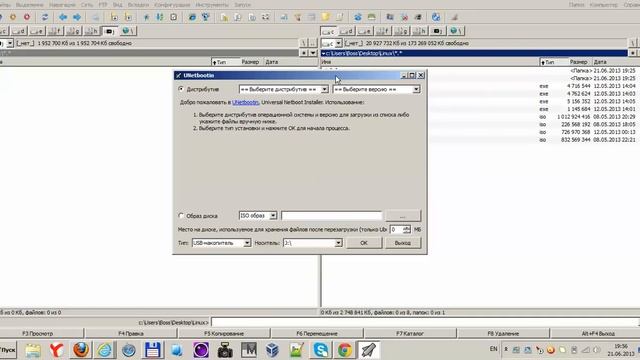Image resolution: width=640 pixels, height=360 pixels.
Task: Click F3 Просмотр button
Action: click(x=38, y=333)
